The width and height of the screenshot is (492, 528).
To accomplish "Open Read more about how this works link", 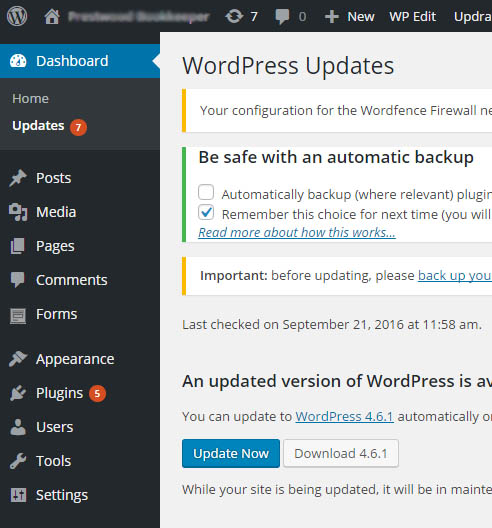I will (x=297, y=232).
